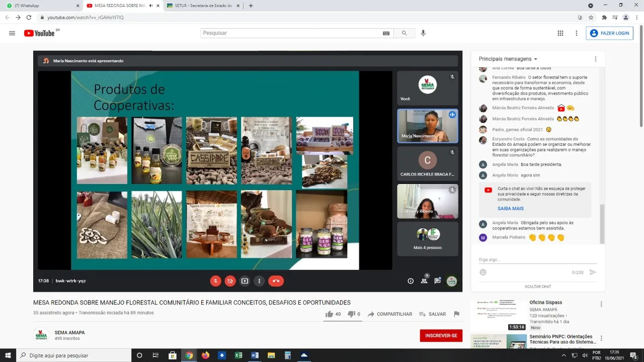This screenshot has width=644, height=362.
Task: Open the Meet meeting info icon
Action: 411,281
